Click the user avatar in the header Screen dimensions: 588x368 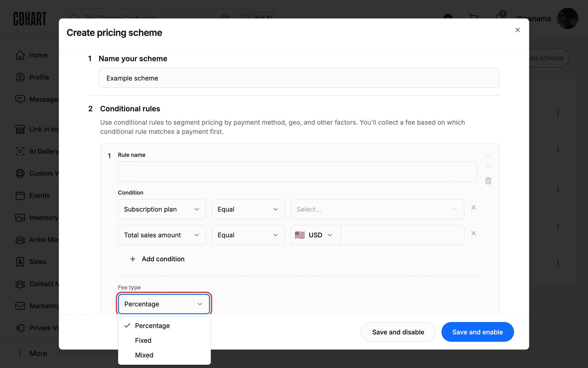(567, 18)
